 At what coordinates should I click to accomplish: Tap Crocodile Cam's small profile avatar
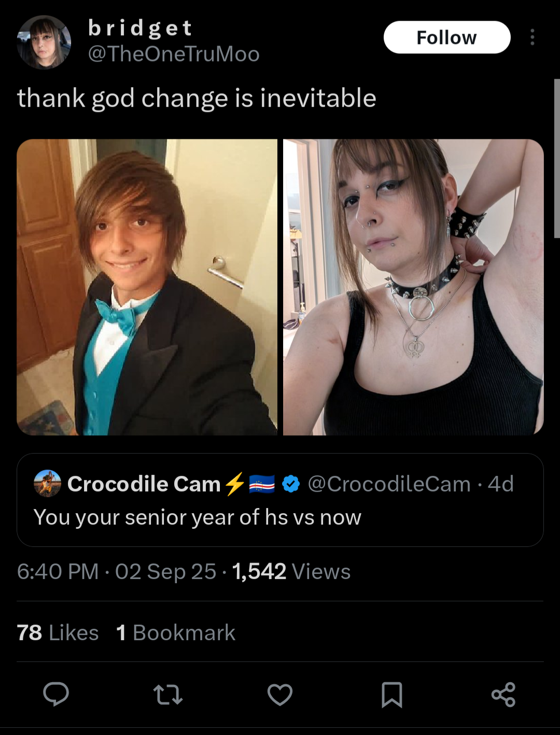47,484
